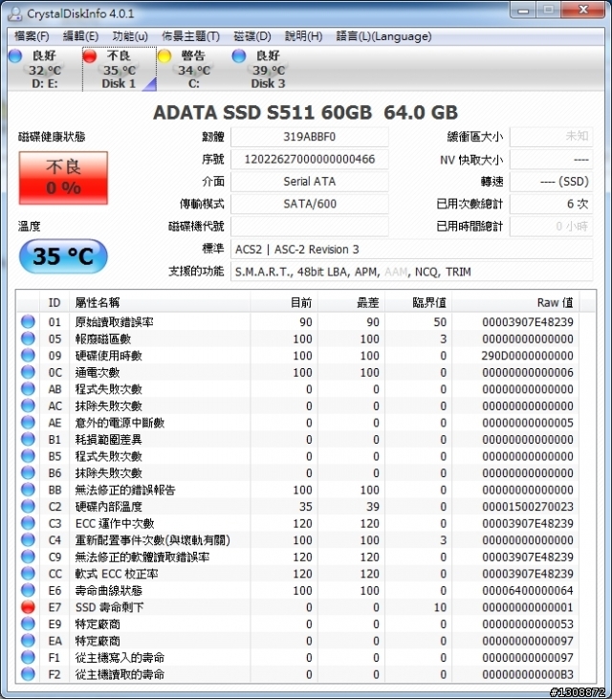This screenshot has height=700, width=612.
Task: Click the rotation rate (SSD) field
Action: 552,182
